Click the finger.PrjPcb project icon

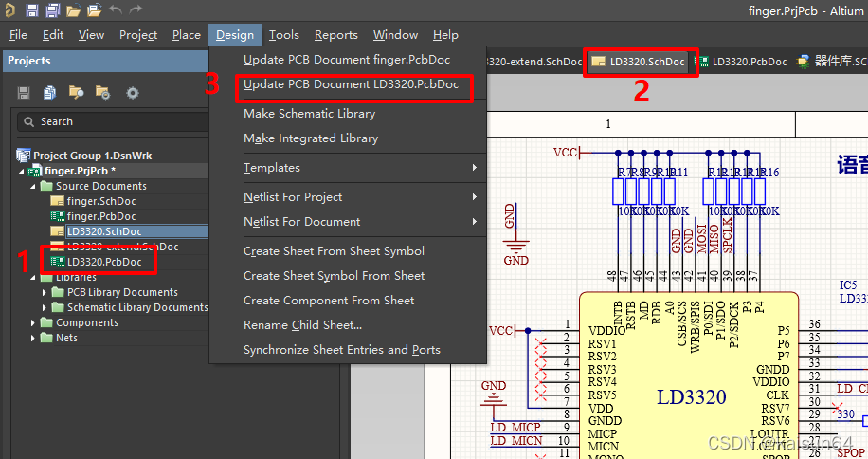(x=35, y=171)
